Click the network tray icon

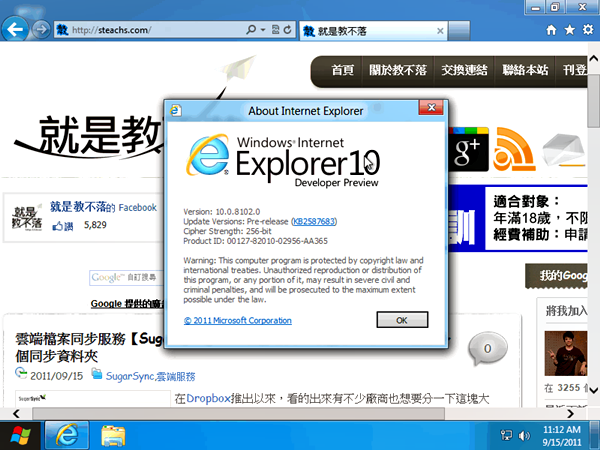506,435
